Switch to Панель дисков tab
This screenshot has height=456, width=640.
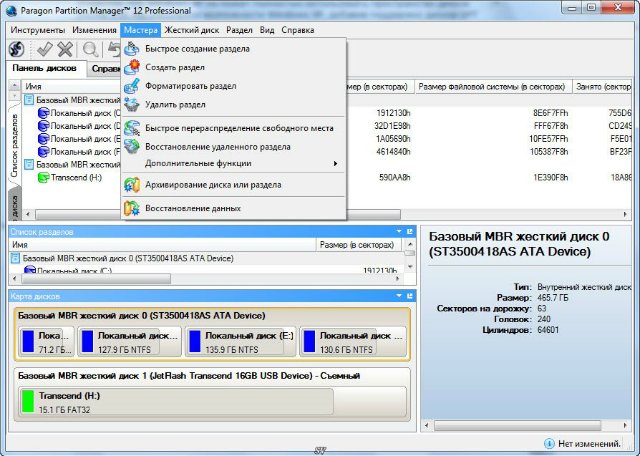[44, 68]
